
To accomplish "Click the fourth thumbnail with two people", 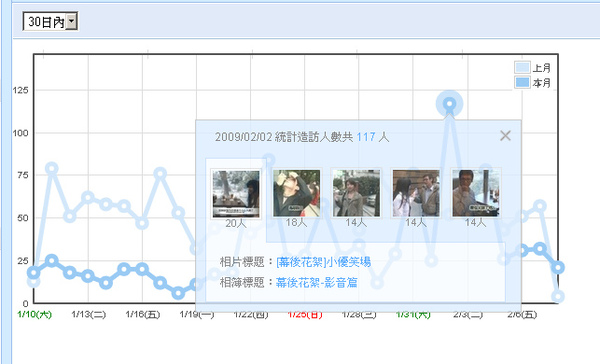I will tap(416, 193).
